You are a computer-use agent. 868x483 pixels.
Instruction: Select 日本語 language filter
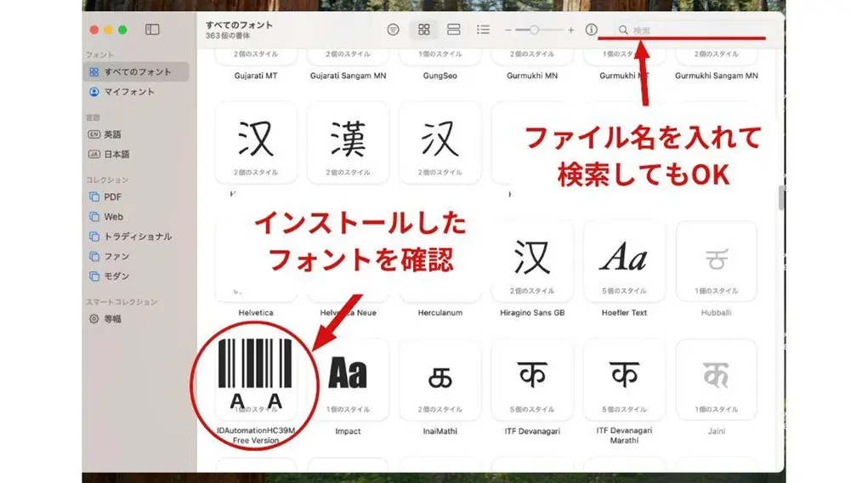136,155
